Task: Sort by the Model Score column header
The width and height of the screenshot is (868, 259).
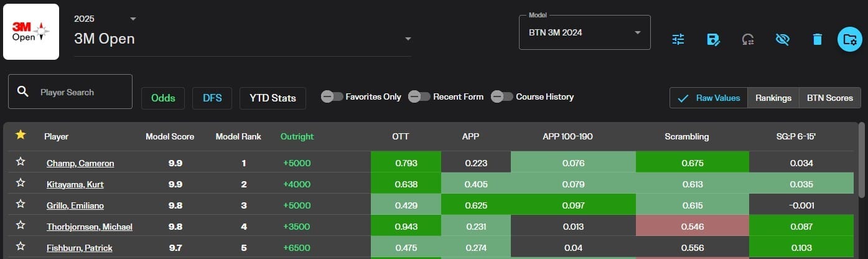Action: [170, 136]
